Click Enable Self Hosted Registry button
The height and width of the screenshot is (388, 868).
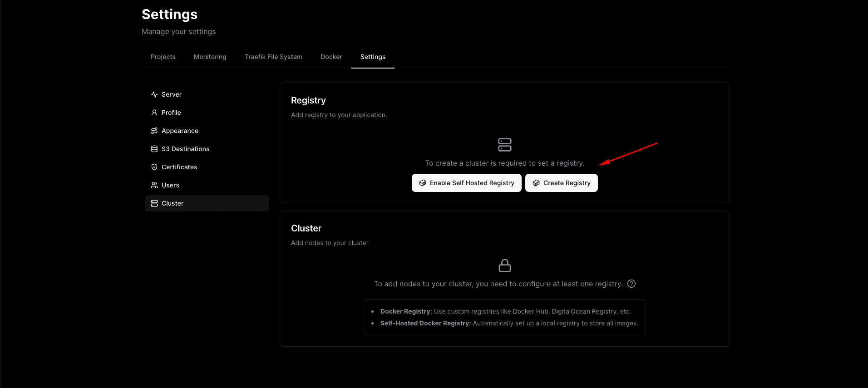click(x=467, y=183)
